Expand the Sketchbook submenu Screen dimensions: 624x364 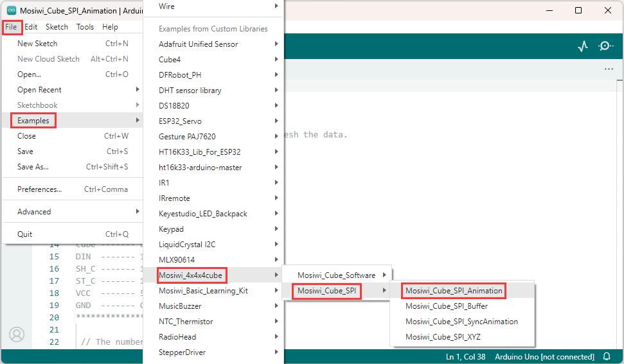point(73,105)
